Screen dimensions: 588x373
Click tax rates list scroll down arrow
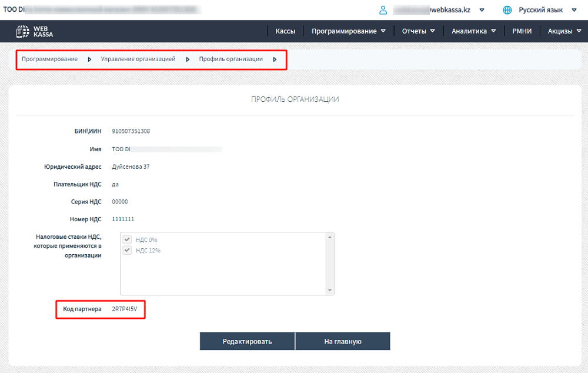click(330, 290)
